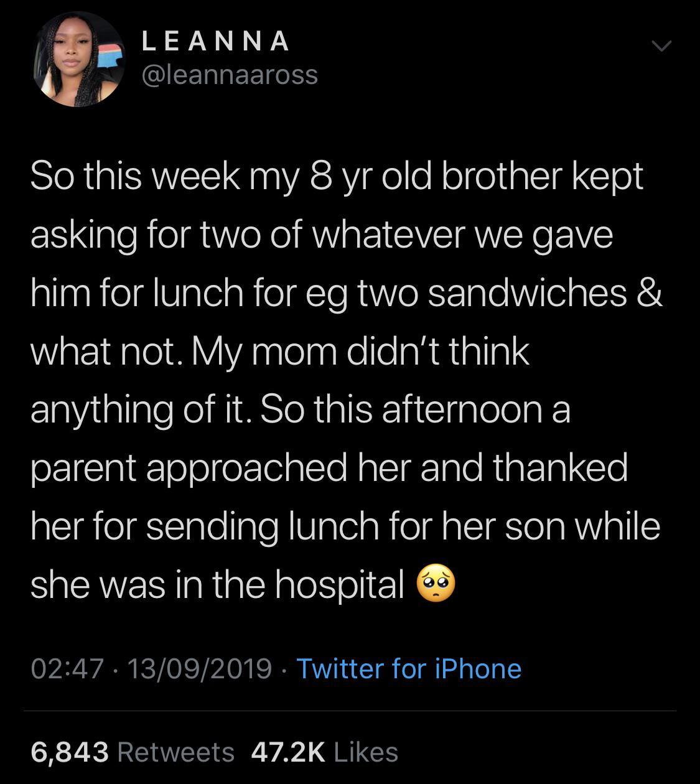The height and width of the screenshot is (784, 700).
Task: View the 6,843 Retweets list
Action: click(x=133, y=752)
